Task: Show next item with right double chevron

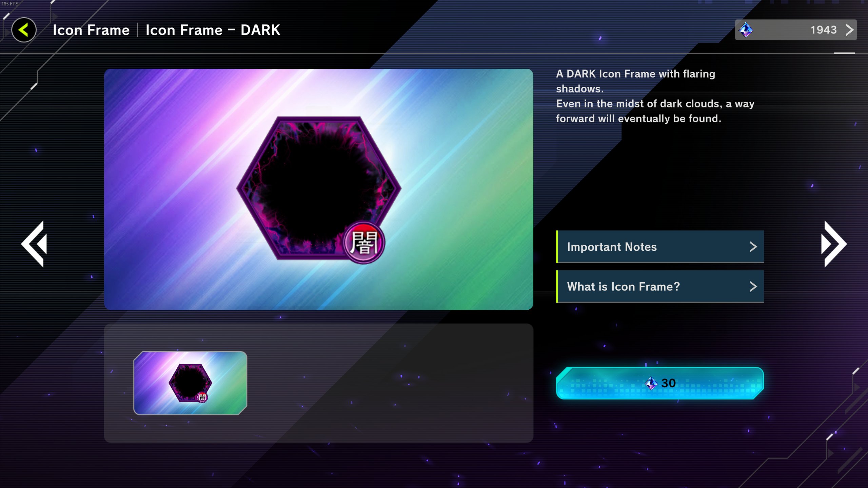Action: (x=833, y=244)
